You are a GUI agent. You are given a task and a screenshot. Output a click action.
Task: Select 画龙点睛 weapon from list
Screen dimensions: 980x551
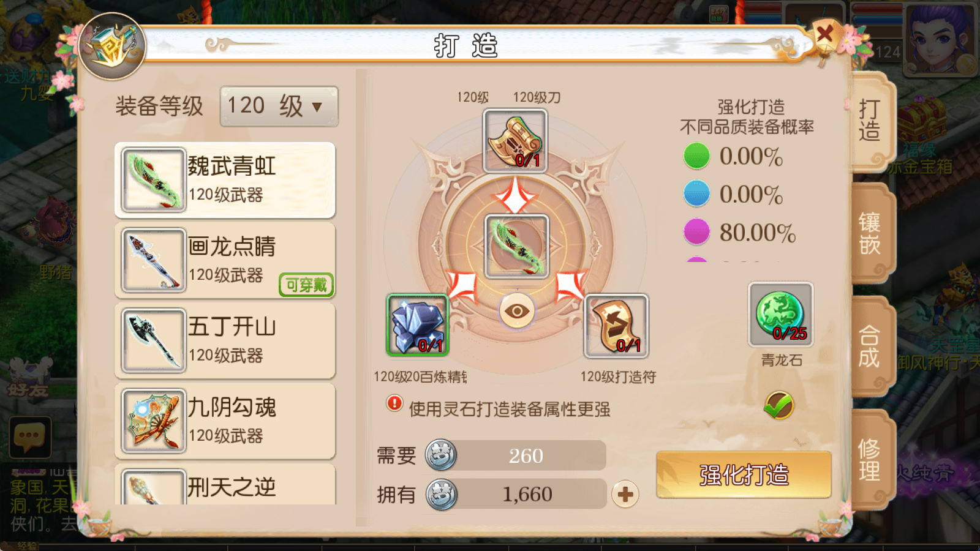coord(225,260)
